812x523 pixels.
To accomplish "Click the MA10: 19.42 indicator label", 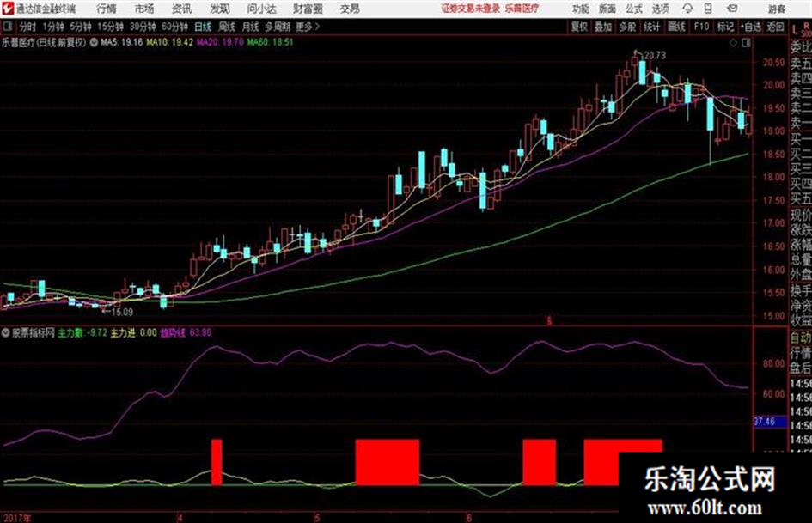I will (169, 42).
